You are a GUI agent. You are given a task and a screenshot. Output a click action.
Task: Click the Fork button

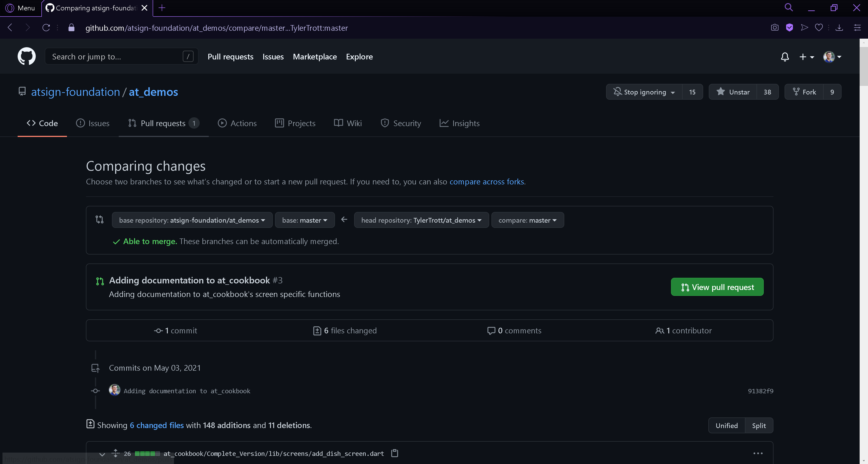click(804, 92)
